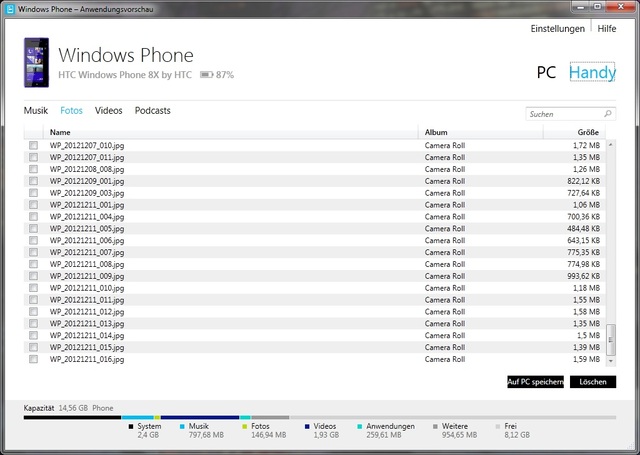Viewport: 640px width, 455px height.
Task: Click the HTC Windows Phone 8X by HTC label
Action: tap(125, 75)
